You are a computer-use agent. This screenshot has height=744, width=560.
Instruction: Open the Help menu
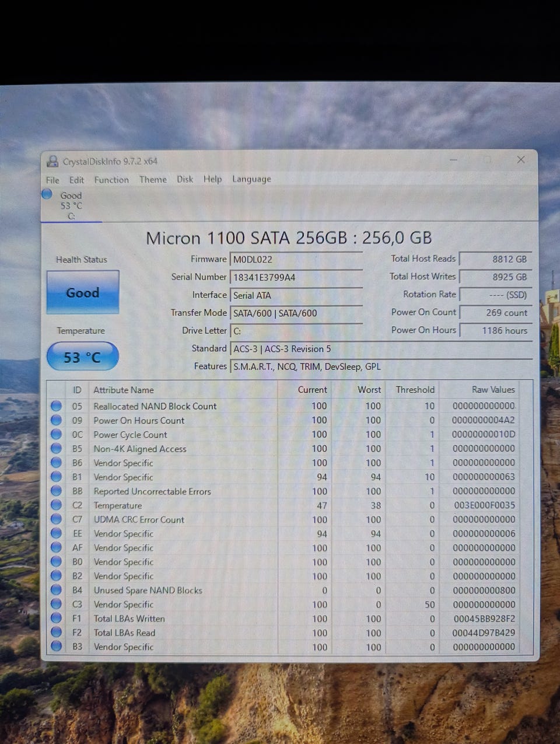point(212,179)
